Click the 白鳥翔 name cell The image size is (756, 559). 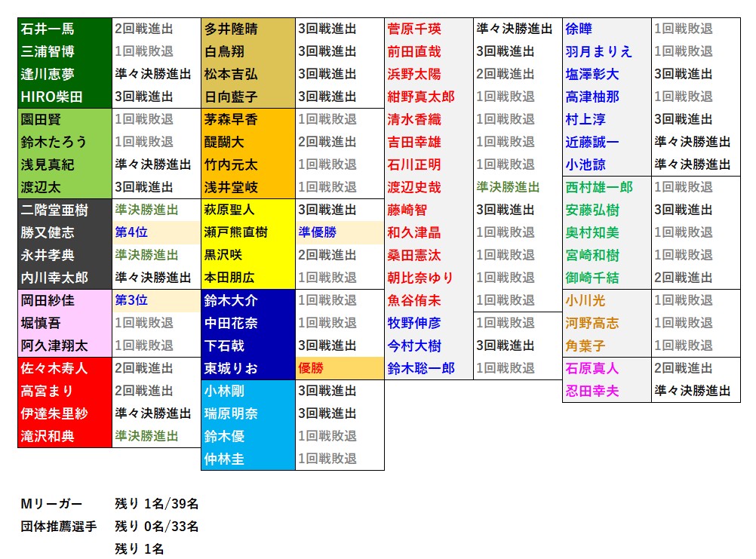coord(247,51)
